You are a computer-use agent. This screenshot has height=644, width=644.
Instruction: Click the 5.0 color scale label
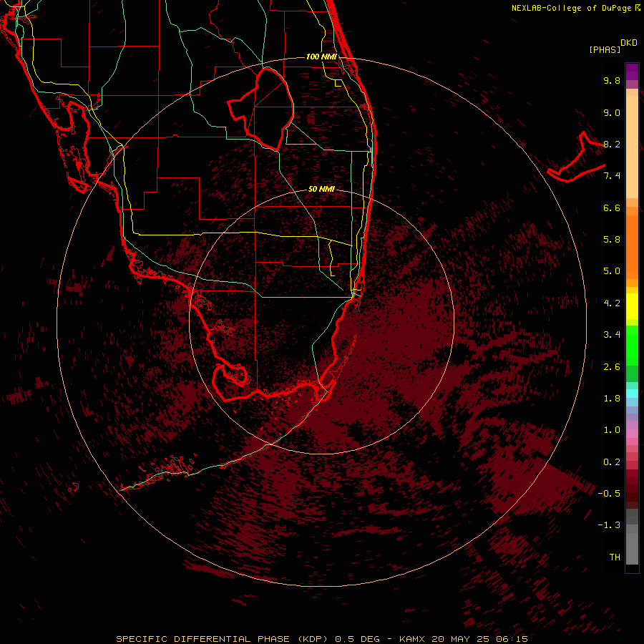point(612,271)
